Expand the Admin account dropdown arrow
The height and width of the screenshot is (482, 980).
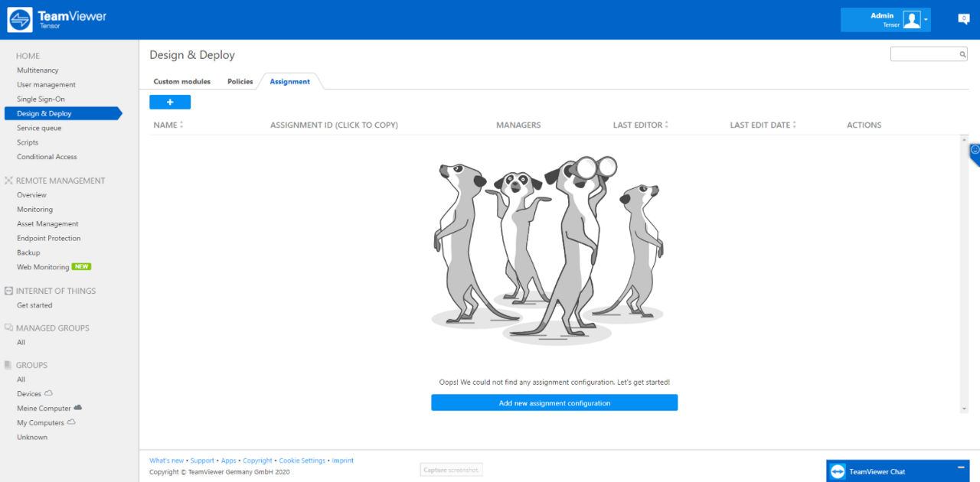coord(926,21)
